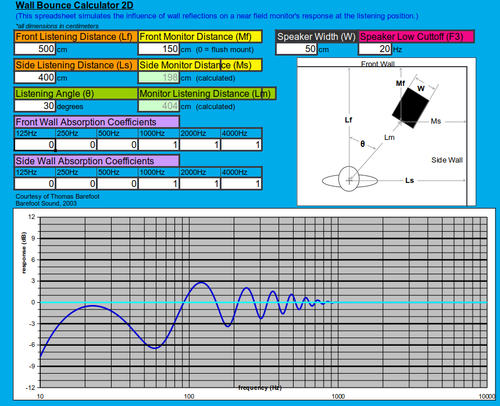Viewport: 500px width, 406px height.
Task: Select Side Wall 125Hz absorption cell
Action: tap(35, 184)
